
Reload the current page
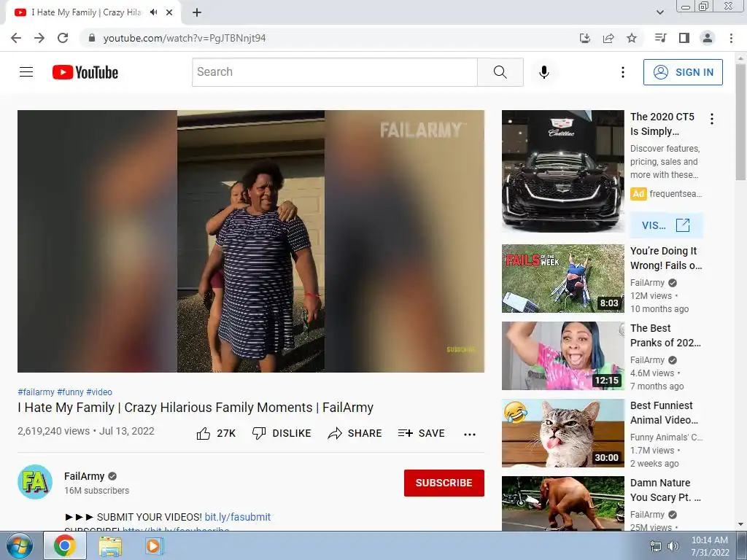click(x=63, y=38)
